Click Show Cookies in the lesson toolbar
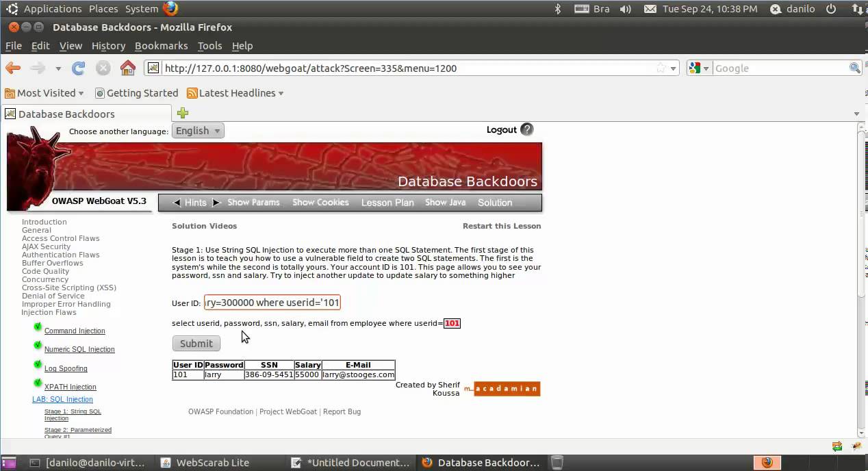The image size is (868, 471). [320, 203]
